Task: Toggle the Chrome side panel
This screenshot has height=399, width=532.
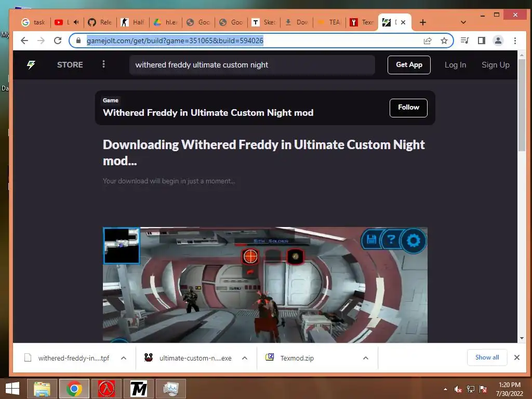Action: click(481, 41)
